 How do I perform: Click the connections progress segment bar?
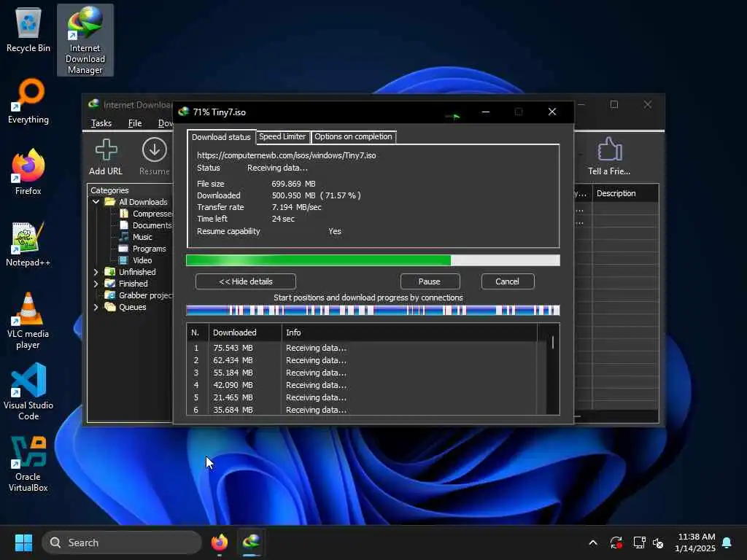373,311
